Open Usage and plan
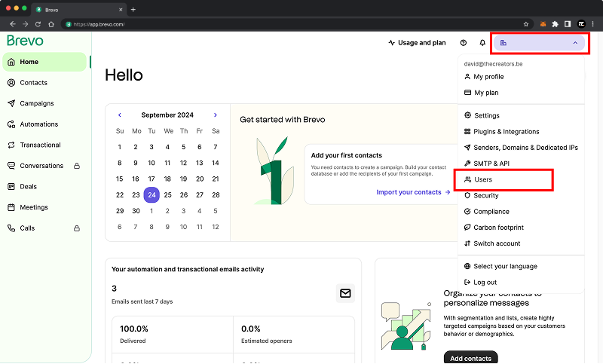 coord(418,43)
